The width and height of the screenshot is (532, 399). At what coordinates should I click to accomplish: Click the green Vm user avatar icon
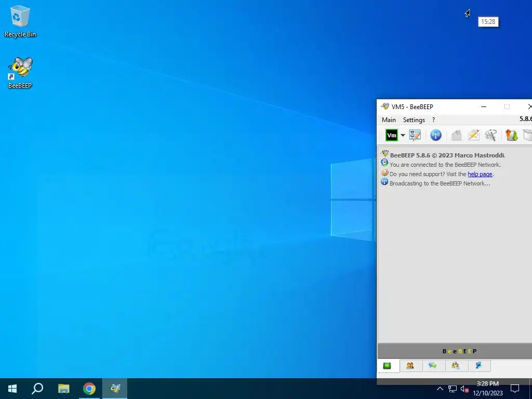[x=392, y=135]
